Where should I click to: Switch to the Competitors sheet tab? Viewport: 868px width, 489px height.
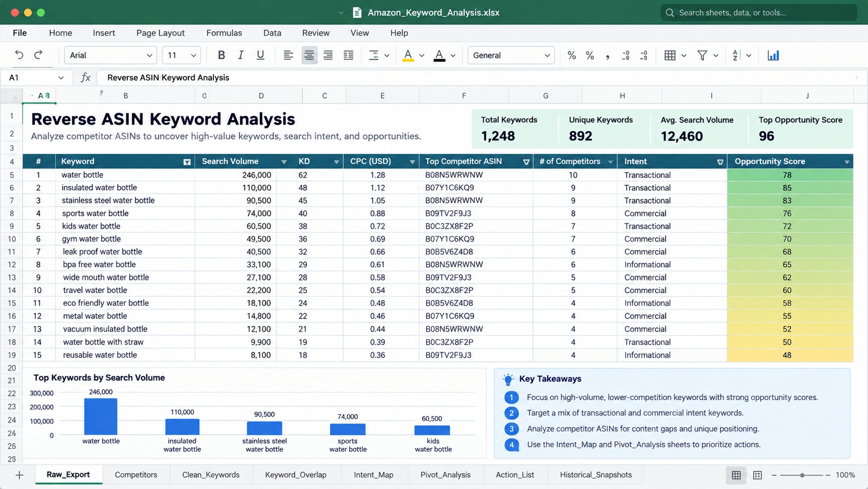tap(136, 475)
